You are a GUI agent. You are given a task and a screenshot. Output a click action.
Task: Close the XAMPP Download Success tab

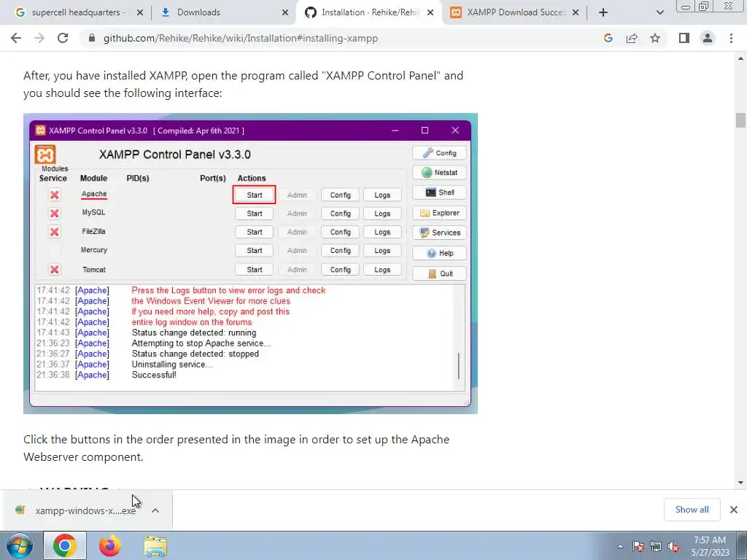click(576, 13)
